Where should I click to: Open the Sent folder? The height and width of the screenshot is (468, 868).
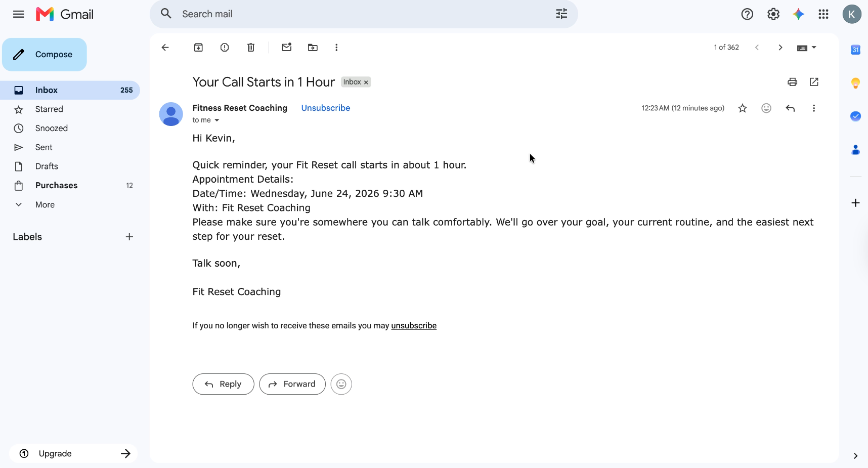click(x=70, y=147)
